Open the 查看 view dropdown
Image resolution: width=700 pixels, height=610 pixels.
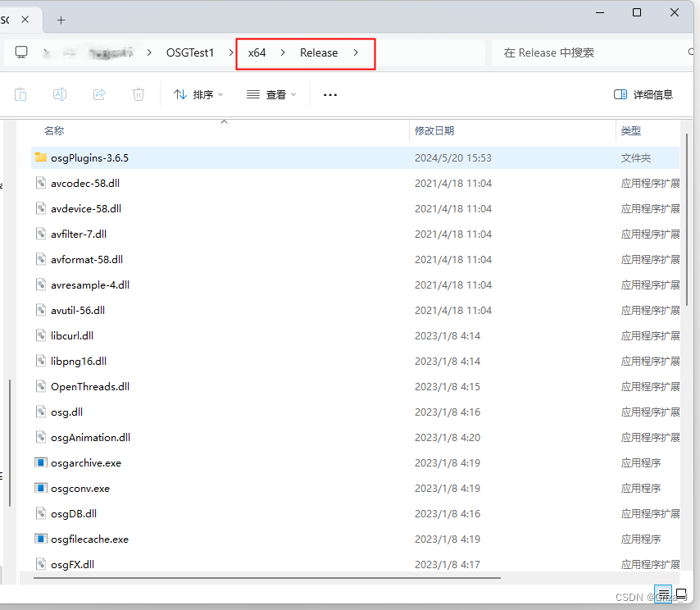click(x=270, y=94)
